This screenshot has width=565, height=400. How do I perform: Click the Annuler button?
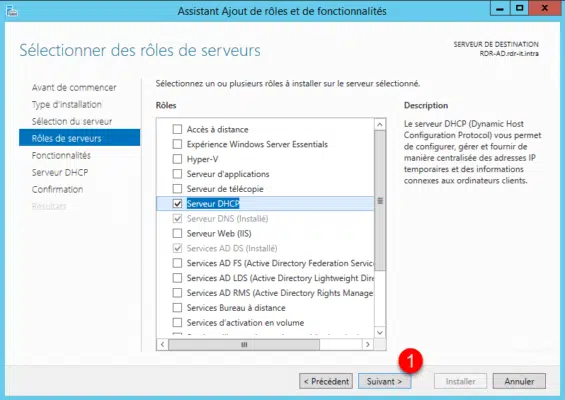[x=519, y=381]
